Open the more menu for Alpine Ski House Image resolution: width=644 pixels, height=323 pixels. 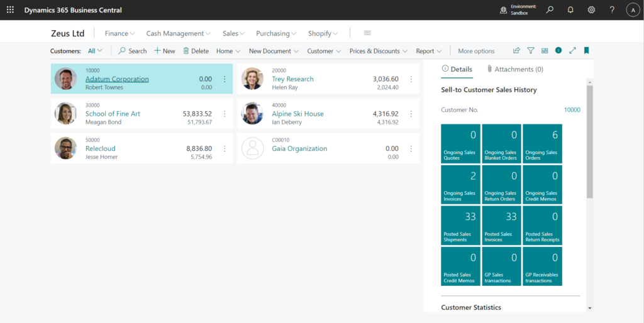[x=411, y=114]
